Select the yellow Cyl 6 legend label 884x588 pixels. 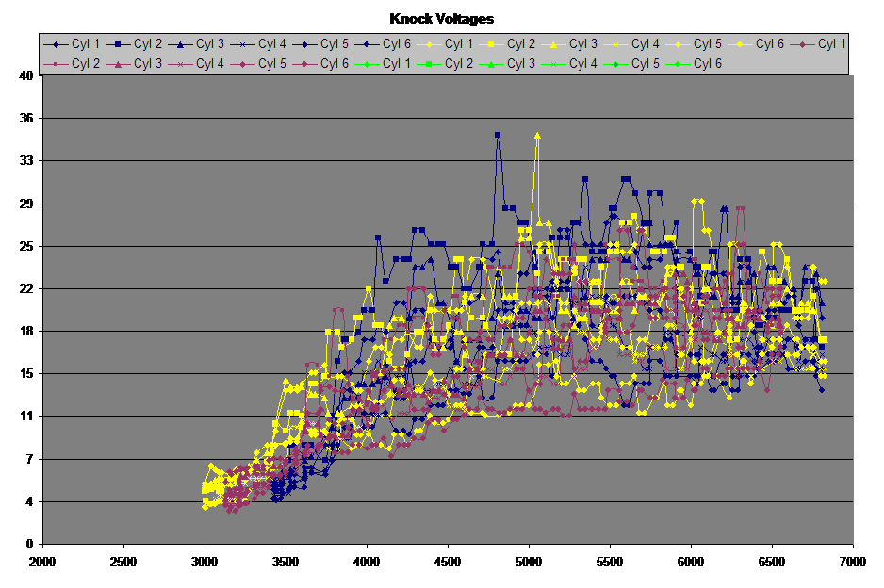click(x=771, y=43)
